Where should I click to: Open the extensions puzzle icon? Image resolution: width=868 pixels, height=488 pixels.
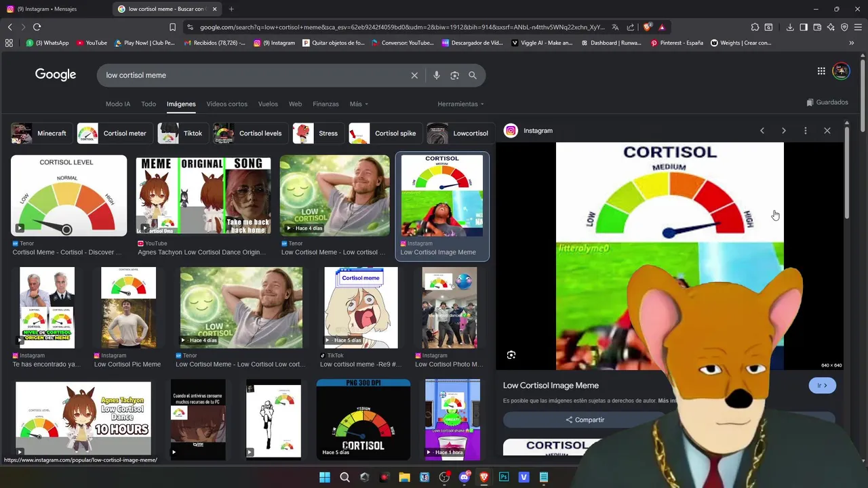click(x=755, y=27)
